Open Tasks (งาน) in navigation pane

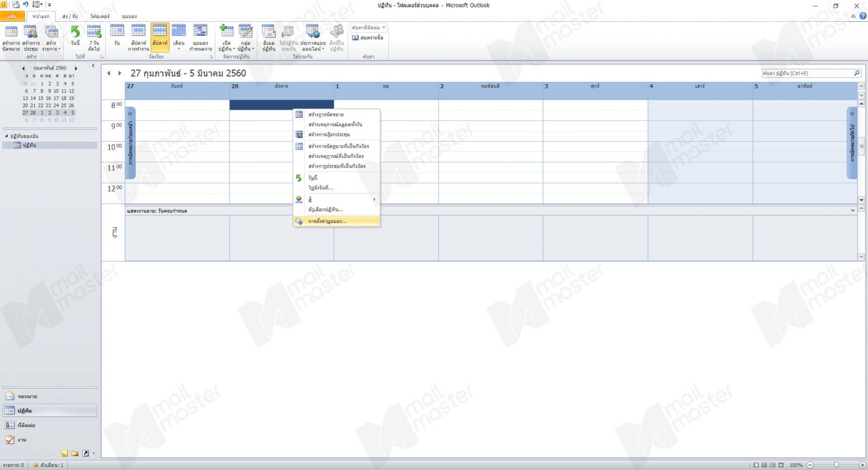(x=49, y=440)
